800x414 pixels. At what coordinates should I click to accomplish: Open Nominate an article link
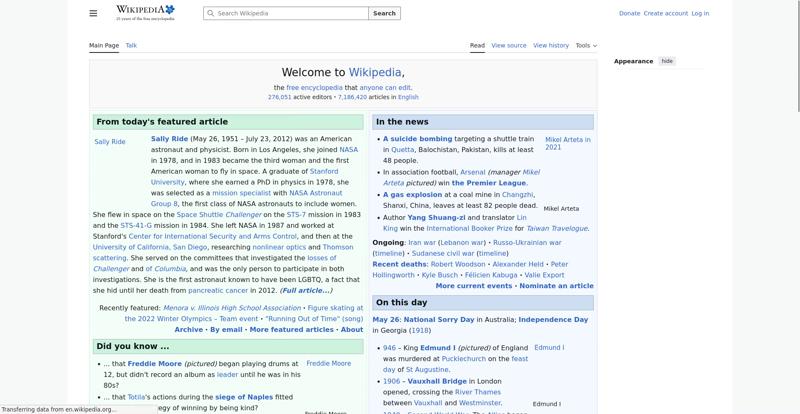pos(556,286)
